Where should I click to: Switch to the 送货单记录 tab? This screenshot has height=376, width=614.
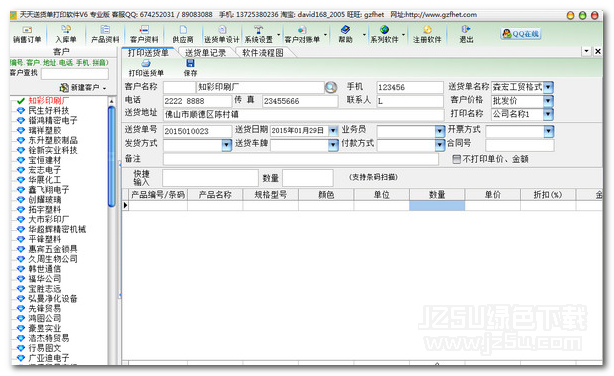[205, 53]
